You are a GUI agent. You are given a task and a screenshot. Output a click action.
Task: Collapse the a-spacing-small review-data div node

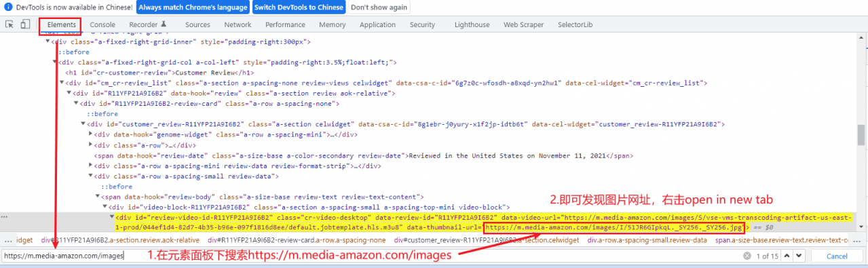(x=91, y=176)
